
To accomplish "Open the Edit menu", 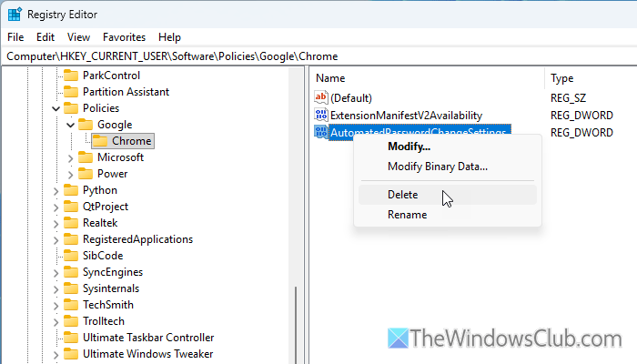I will 45,37.
